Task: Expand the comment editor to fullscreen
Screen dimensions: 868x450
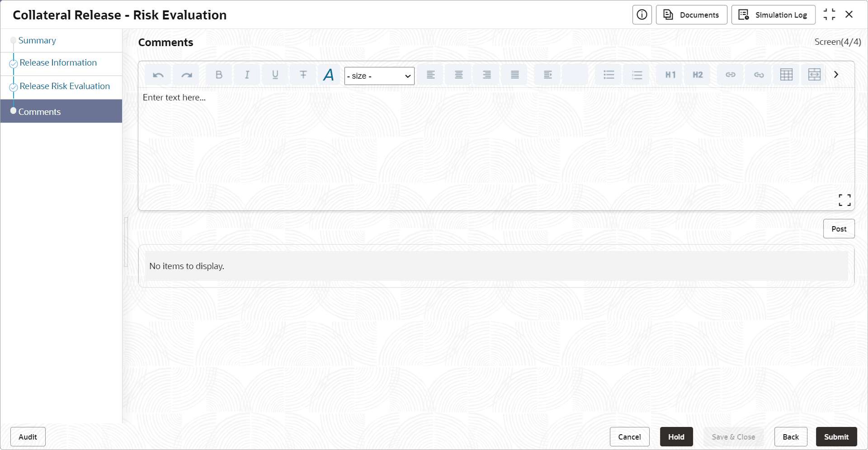Action: pos(844,200)
